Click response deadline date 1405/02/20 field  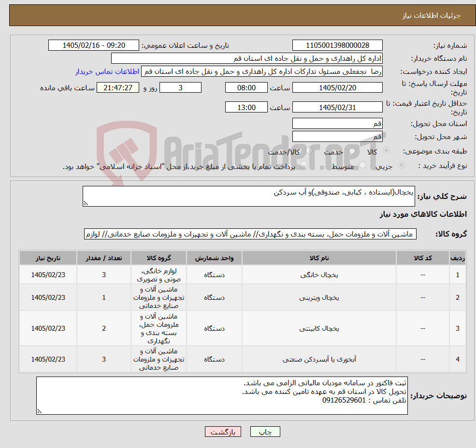coord(337,88)
